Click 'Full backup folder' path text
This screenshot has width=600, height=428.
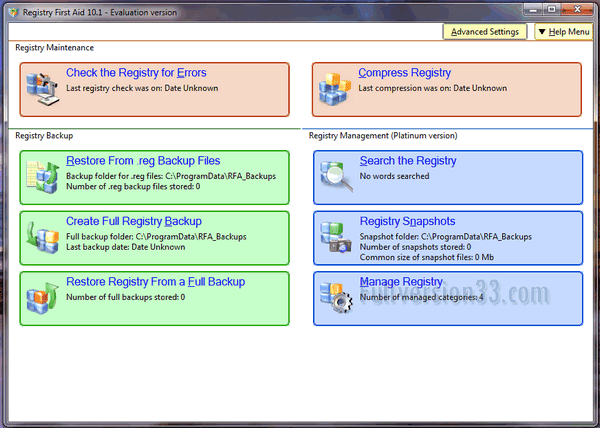[x=156, y=237]
